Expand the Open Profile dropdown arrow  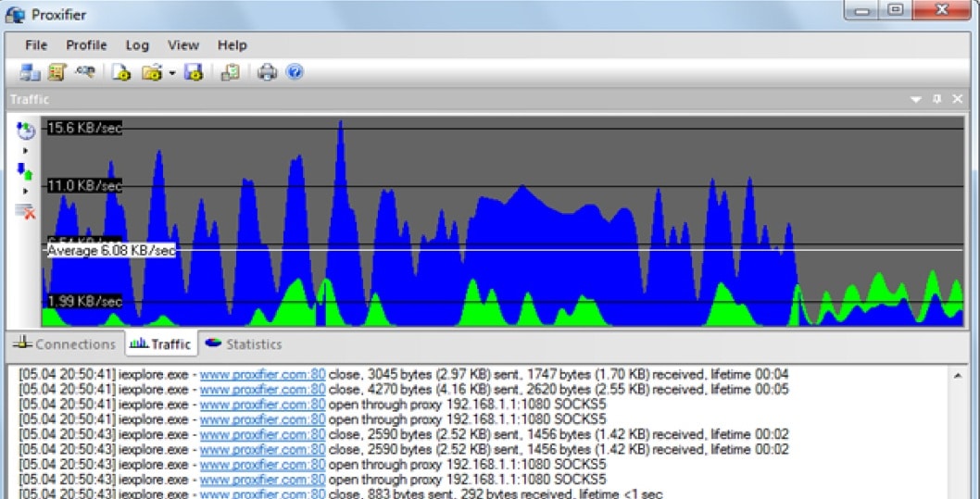pyautogui.click(x=172, y=73)
